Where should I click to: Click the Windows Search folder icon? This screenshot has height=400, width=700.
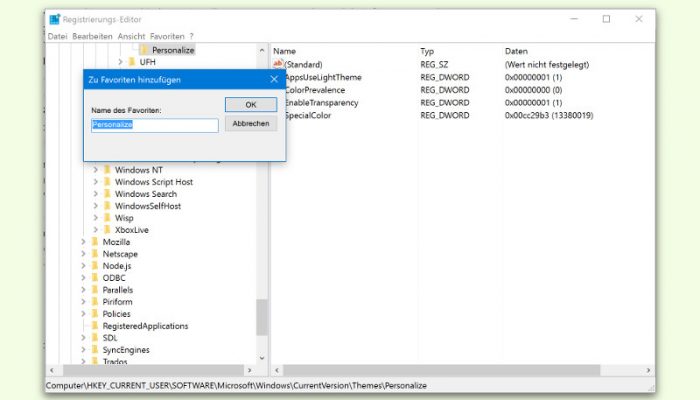[107, 194]
